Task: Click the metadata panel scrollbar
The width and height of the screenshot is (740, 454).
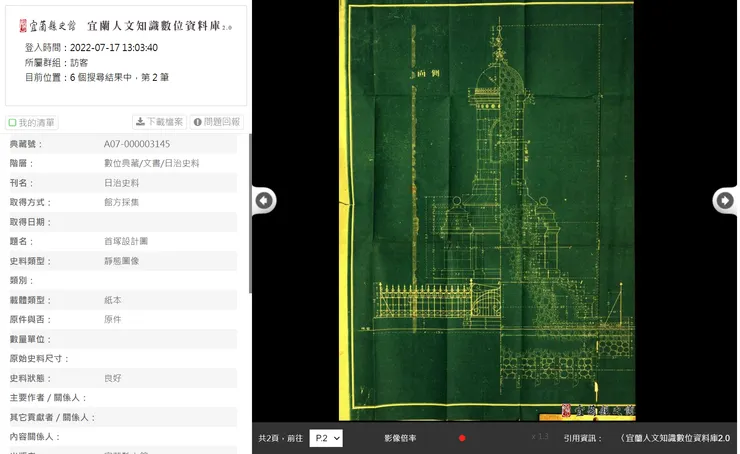Action: [x=250, y=213]
